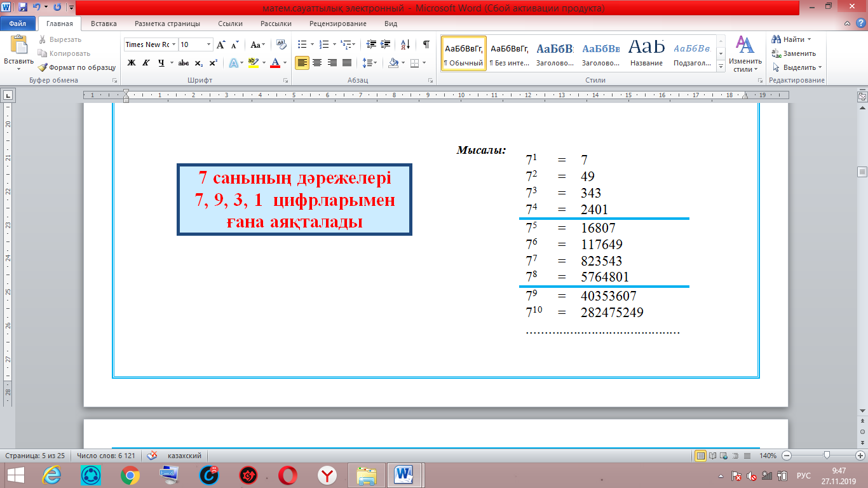Click the bulleted list icon
Viewport: 868px width, 488px height.
[302, 44]
